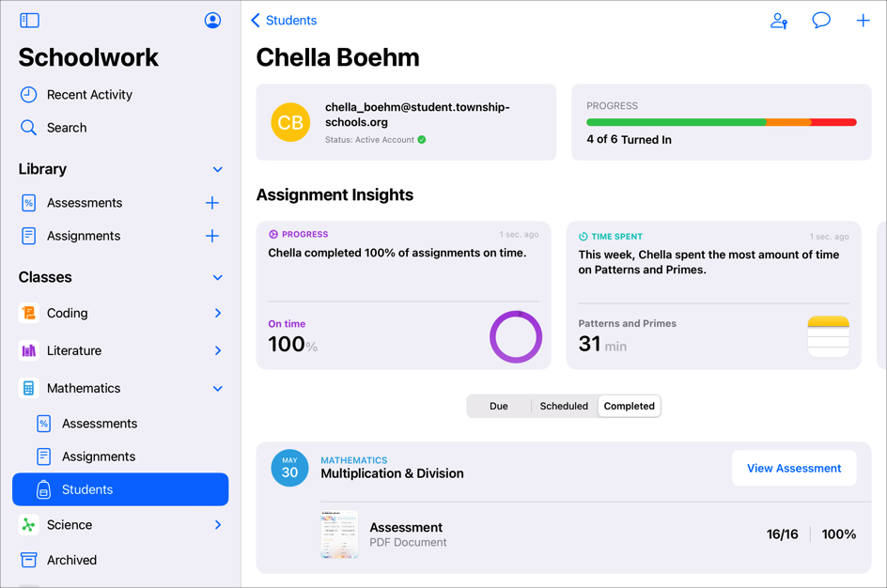Open Search in the sidebar
Viewport: 887px width, 588px height.
tap(67, 128)
